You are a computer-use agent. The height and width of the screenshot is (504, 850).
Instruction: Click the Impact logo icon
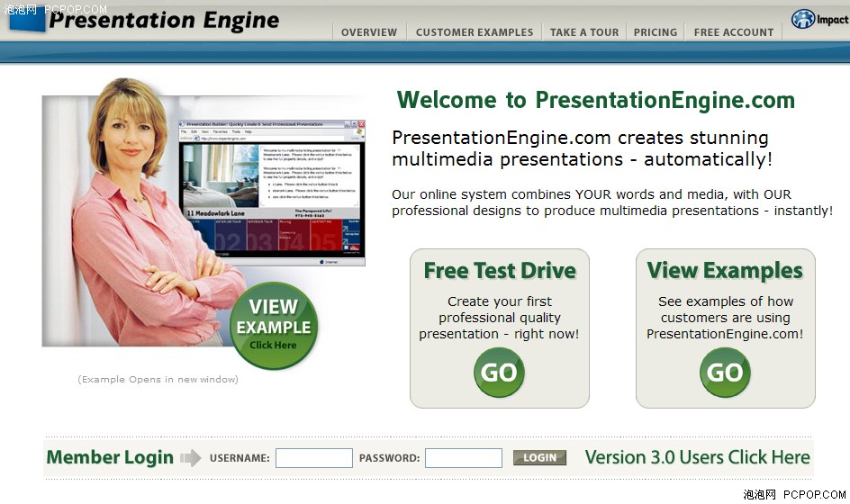(803, 19)
